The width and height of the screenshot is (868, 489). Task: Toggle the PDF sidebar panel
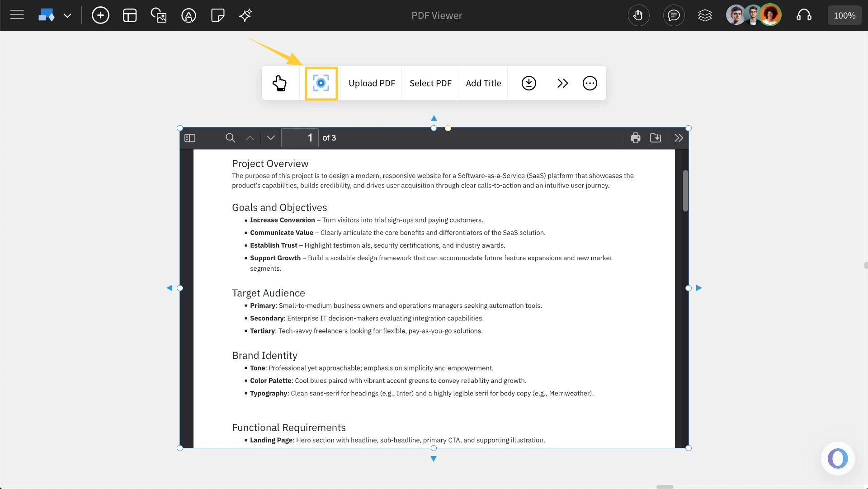tap(190, 138)
